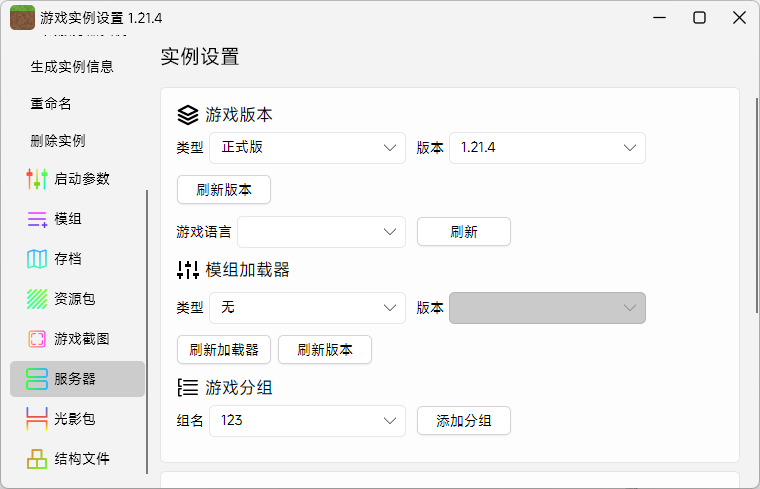Open the 组名 123 group dropdown
This screenshot has width=760, height=489.
[x=307, y=421]
